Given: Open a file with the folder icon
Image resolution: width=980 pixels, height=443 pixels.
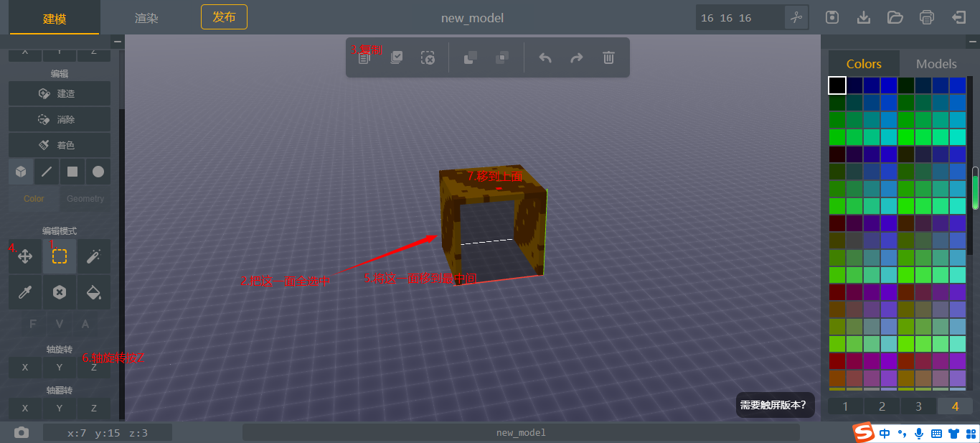Looking at the screenshot, I should point(895,17).
